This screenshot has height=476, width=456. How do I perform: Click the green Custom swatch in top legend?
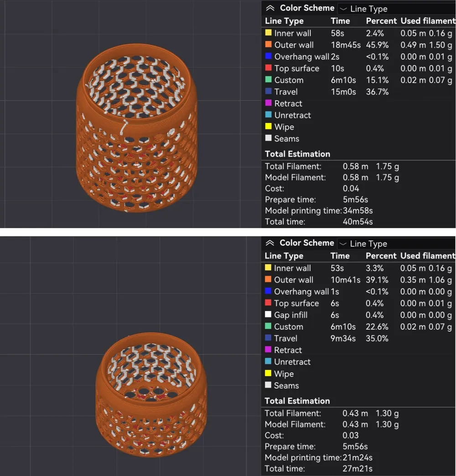269,80
